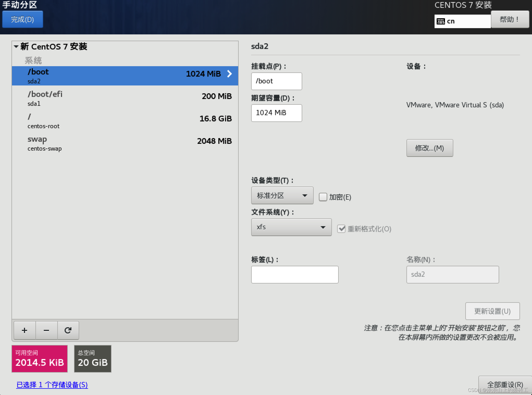Collapse the 新 CentOS 7 安装 tree expander
Screen dimensions: 532x395
(x=16, y=47)
